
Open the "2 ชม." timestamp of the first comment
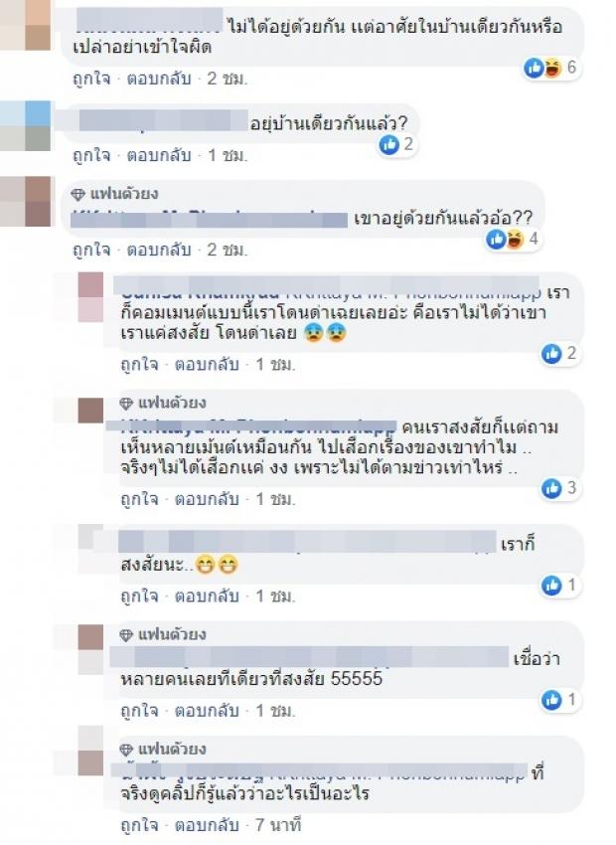point(228,79)
